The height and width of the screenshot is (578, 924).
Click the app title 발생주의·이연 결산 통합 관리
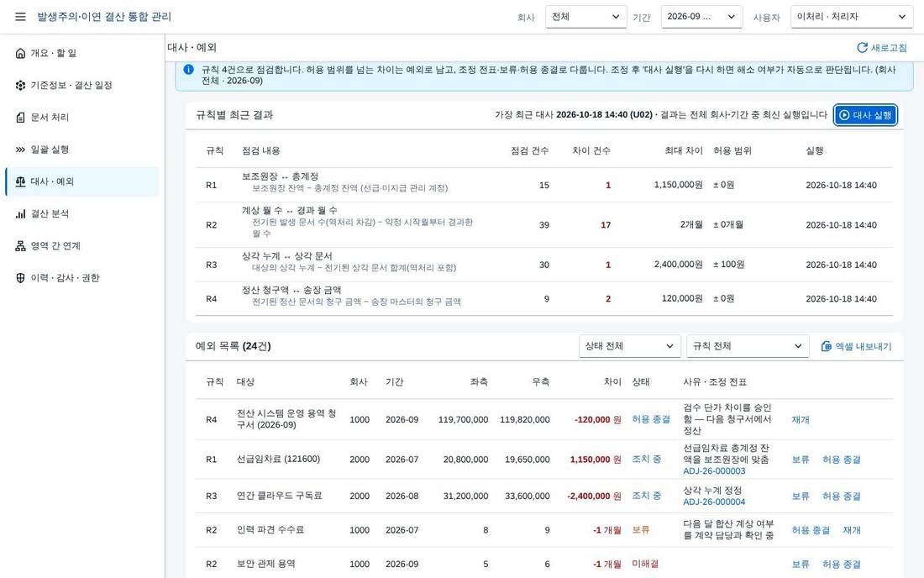(x=104, y=17)
